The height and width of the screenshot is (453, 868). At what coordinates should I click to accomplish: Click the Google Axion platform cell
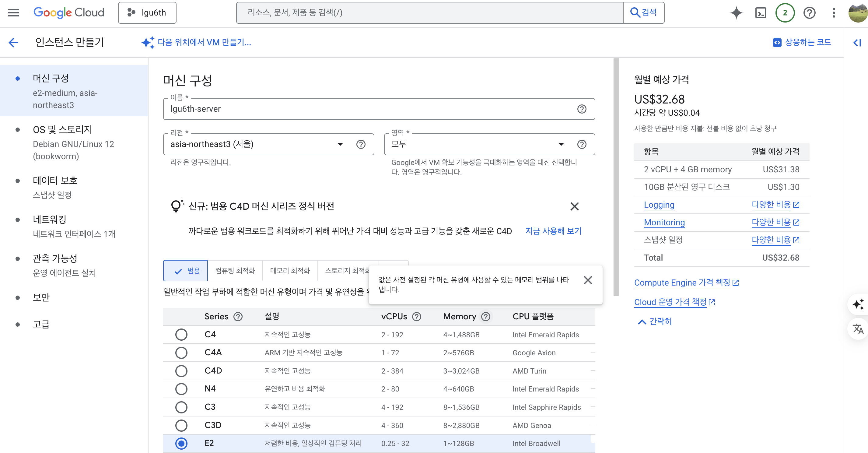coord(534,353)
